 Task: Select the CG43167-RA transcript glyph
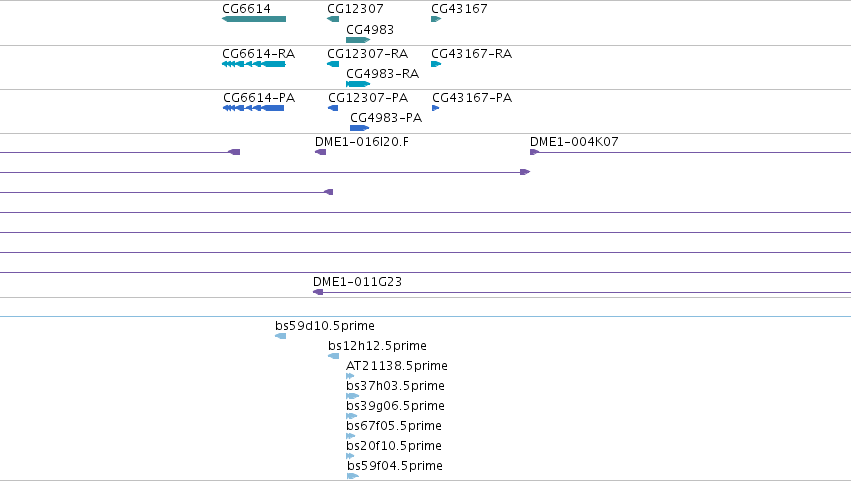tap(436, 64)
